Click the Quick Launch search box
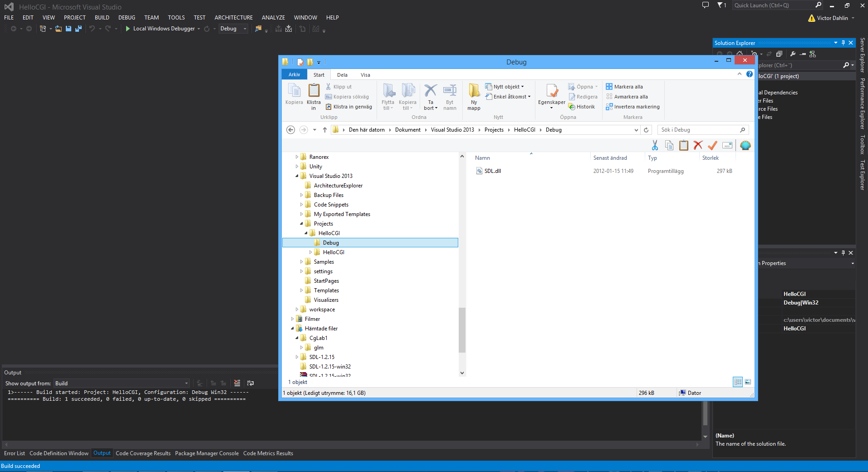Image resolution: width=868 pixels, height=472 pixels. (778, 5)
